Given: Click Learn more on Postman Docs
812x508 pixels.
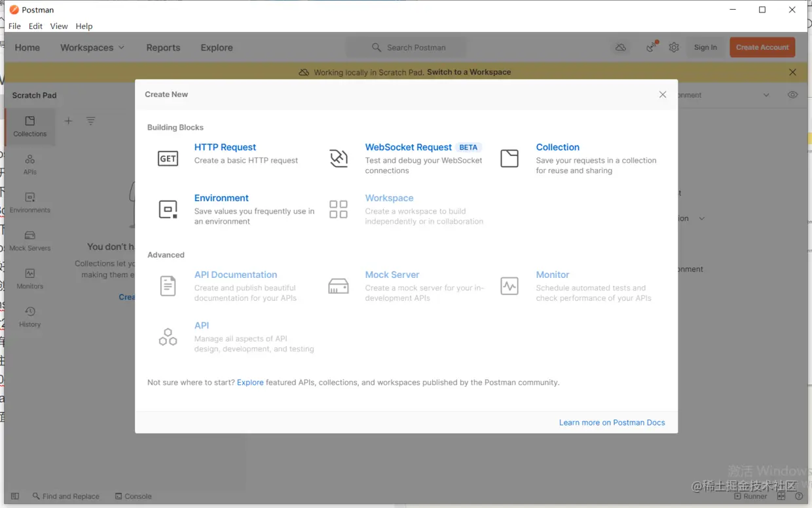Looking at the screenshot, I should tap(612, 423).
